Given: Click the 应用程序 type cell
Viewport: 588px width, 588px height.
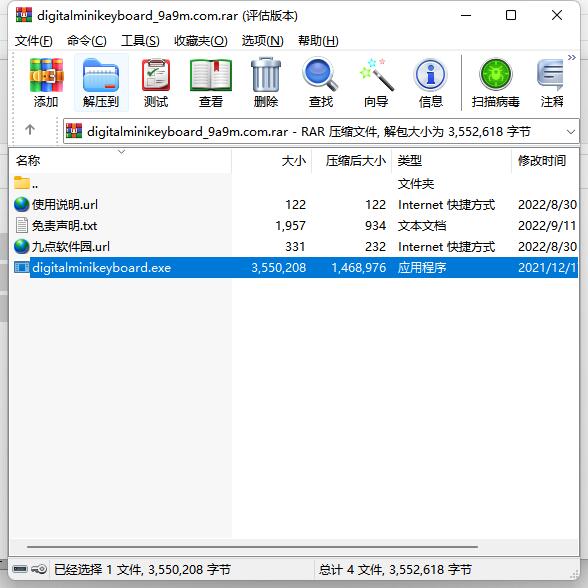Looking at the screenshot, I should (x=422, y=267).
